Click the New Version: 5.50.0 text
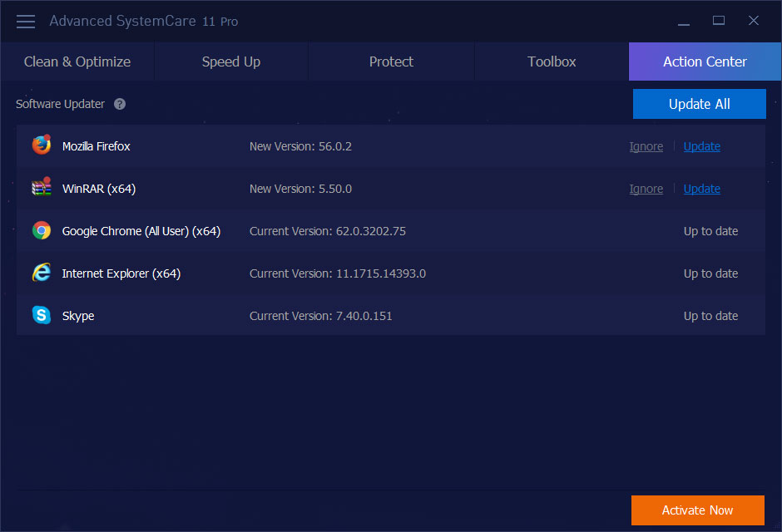This screenshot has height=532, width=782. point(300,189)
